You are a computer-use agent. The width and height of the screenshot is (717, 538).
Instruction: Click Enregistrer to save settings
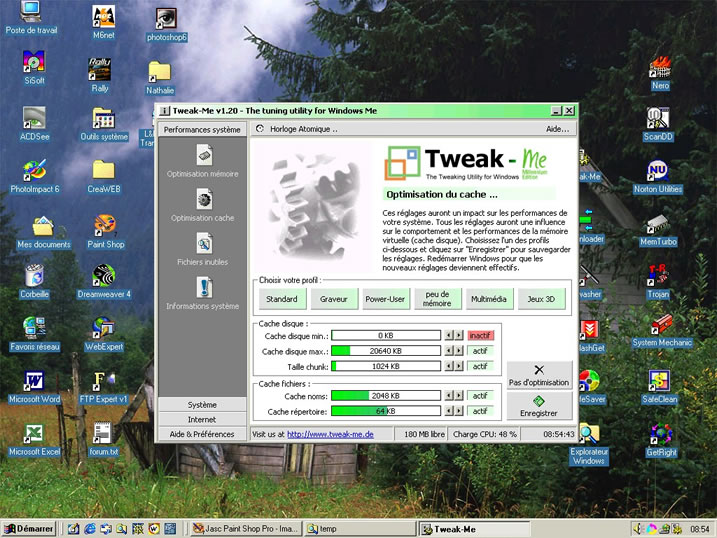pyautogui.click(x=539, y=406)
